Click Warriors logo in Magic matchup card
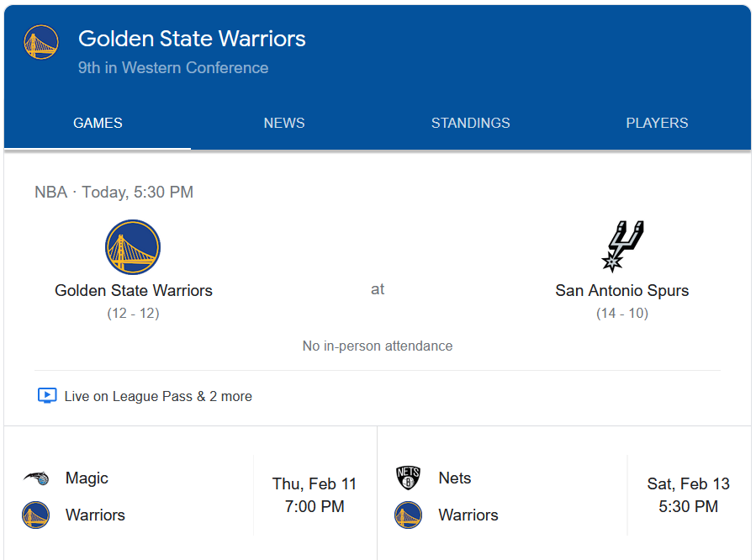The image size is (756, 560). (35, 515)
